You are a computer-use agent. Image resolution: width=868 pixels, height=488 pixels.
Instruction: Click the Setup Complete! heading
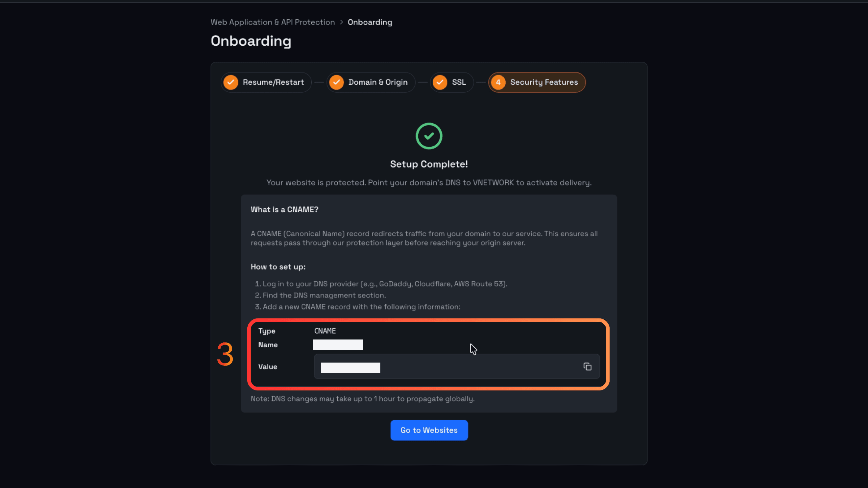[x=429, y=164]
